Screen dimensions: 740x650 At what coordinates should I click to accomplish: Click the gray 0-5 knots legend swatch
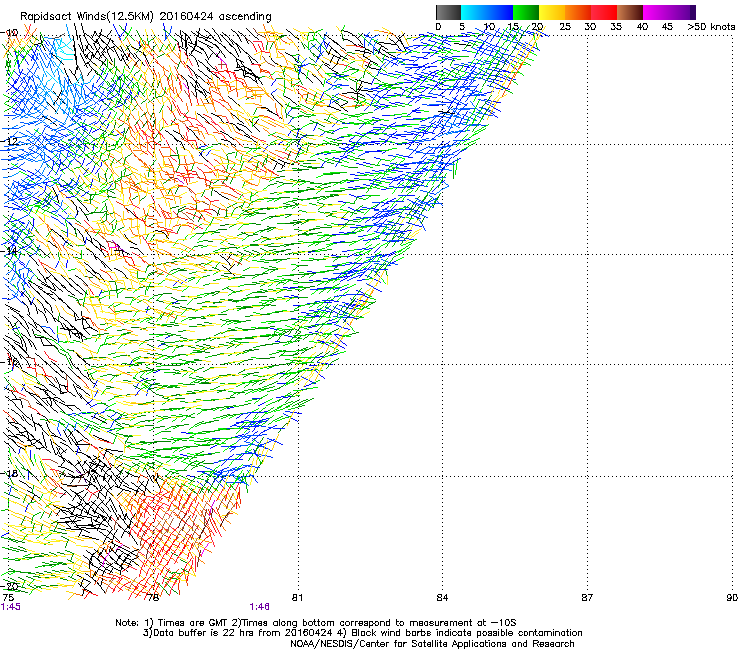(448, 12)
